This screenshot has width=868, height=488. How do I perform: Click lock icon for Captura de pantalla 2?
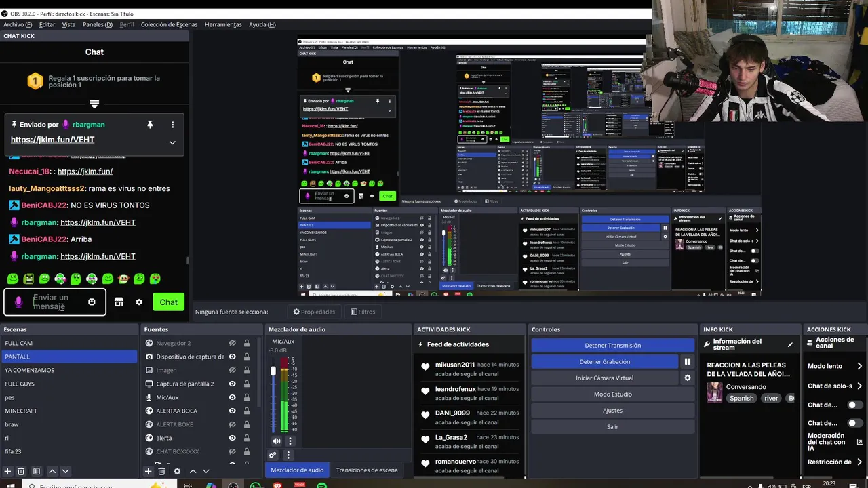coord(246,384)
